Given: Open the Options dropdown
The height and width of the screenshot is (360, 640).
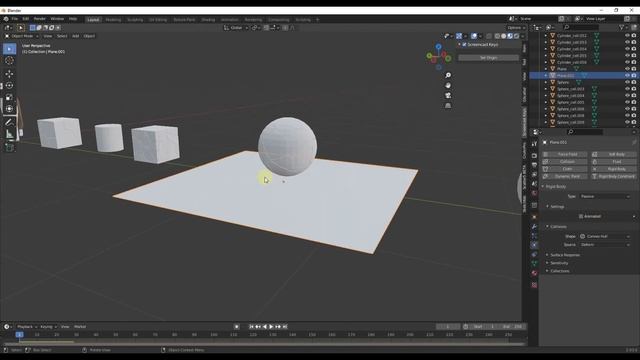Looking at the screenshot, I should [x=516, y=28].
